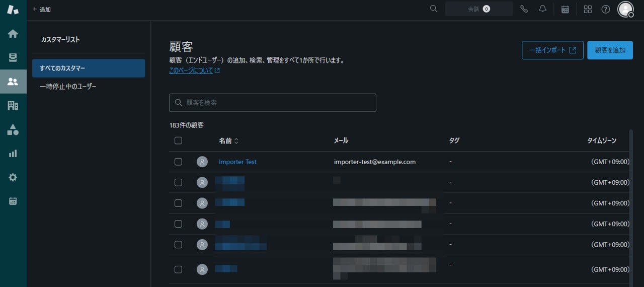Click the search magnifier in the top bar
Screen dimensions: 644x287
point(434,9)
